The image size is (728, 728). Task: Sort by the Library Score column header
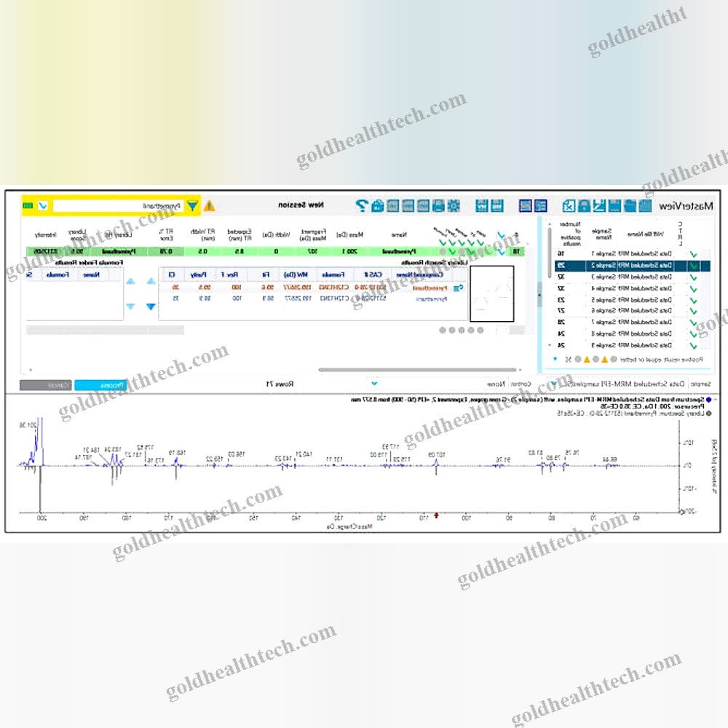click(78, 234)
